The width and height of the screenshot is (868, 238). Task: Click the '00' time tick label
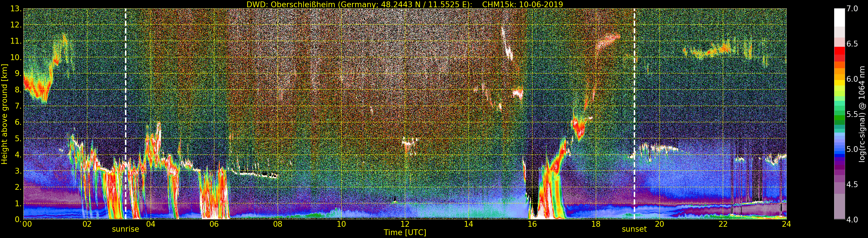coord(27,224)
